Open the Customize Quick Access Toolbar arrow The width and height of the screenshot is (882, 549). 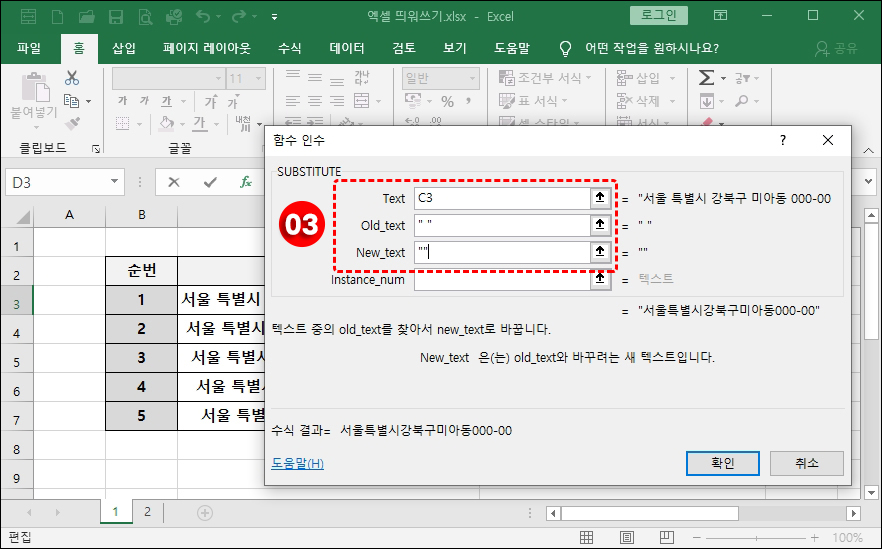coord(274,17)
